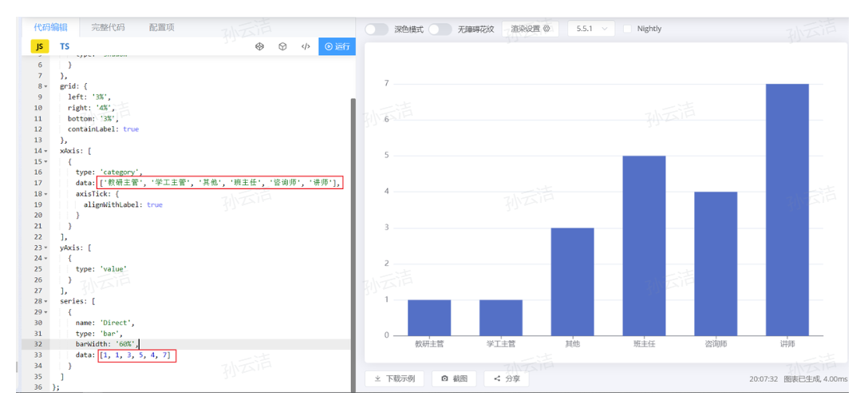Open the example in CodePen

[259, 46]
